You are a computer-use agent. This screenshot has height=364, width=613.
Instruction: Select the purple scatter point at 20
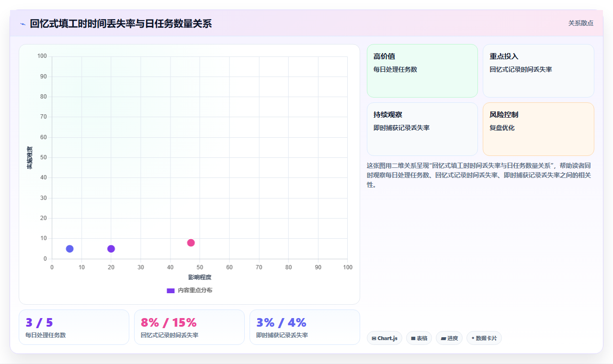pyautogui.click(x=111, y=249)
